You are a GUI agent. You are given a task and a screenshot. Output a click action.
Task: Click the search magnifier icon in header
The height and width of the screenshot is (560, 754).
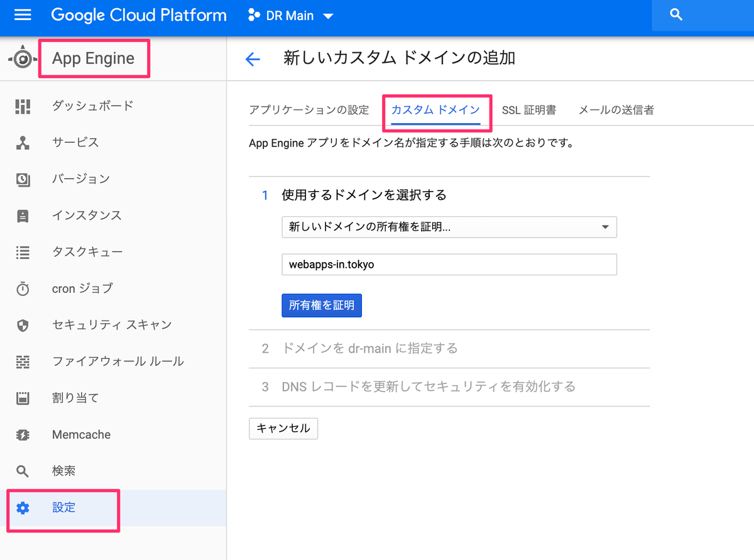click(x=676, y=14)
